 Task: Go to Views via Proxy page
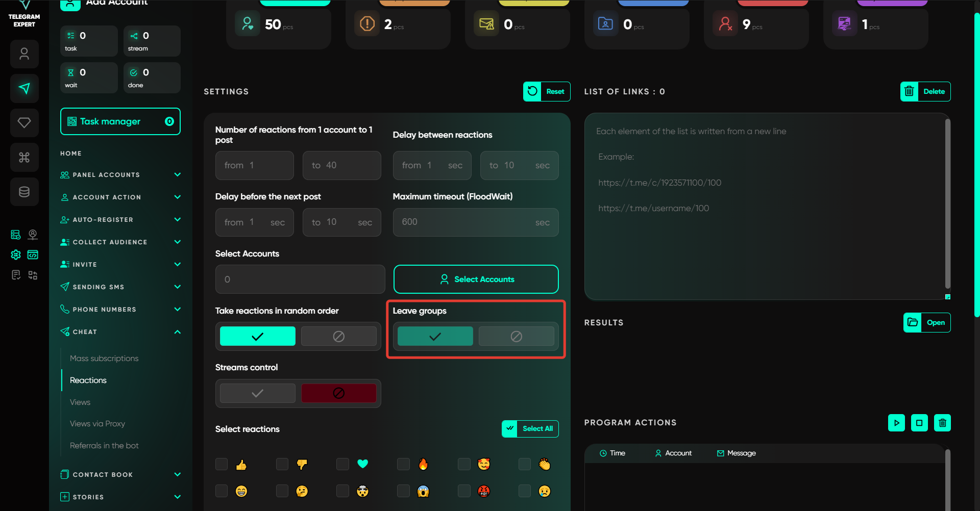click(x=97, y=424)
